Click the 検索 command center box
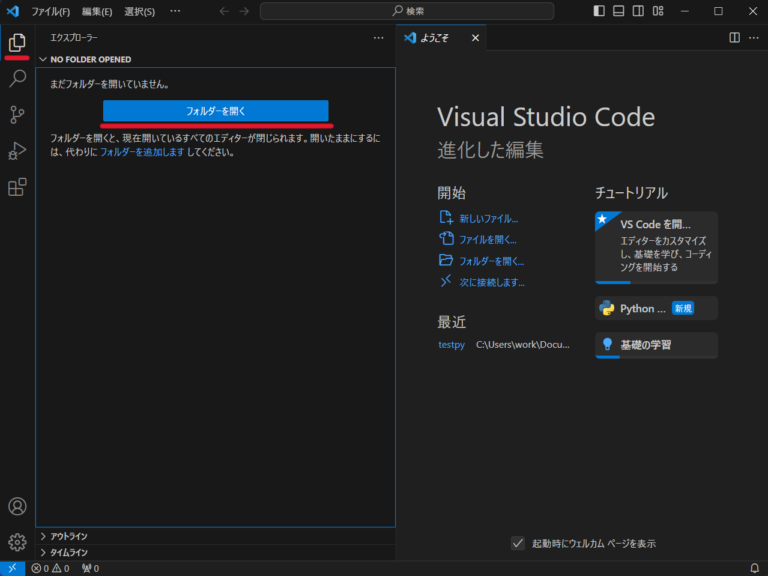 [x=407, y=11]
